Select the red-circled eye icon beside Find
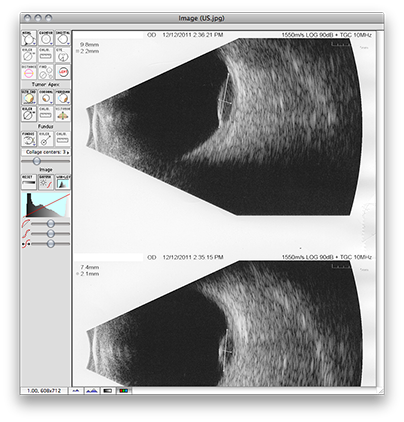Screen dimensions: 404x422 tap(63, 72)
